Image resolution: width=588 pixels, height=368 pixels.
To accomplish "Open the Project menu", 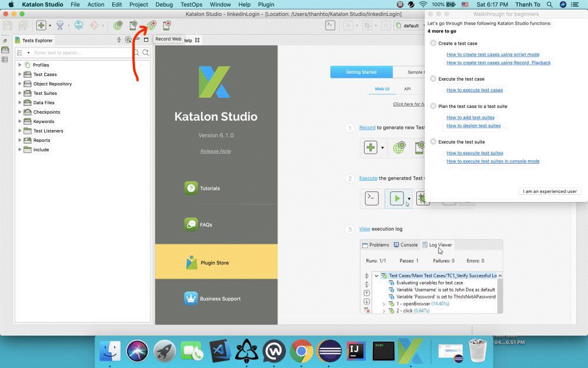I will click(x=138, y=5).
